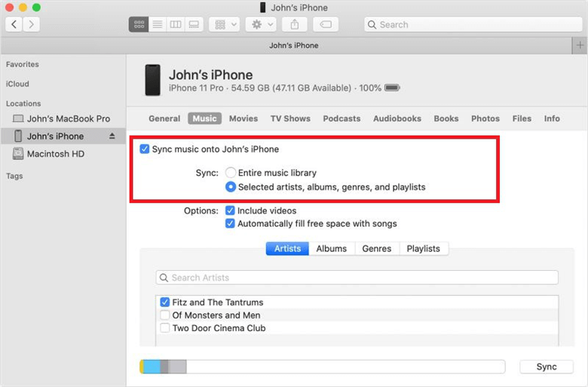Eject John's iPhone from sidebar
588x387 pixels.
112,137
